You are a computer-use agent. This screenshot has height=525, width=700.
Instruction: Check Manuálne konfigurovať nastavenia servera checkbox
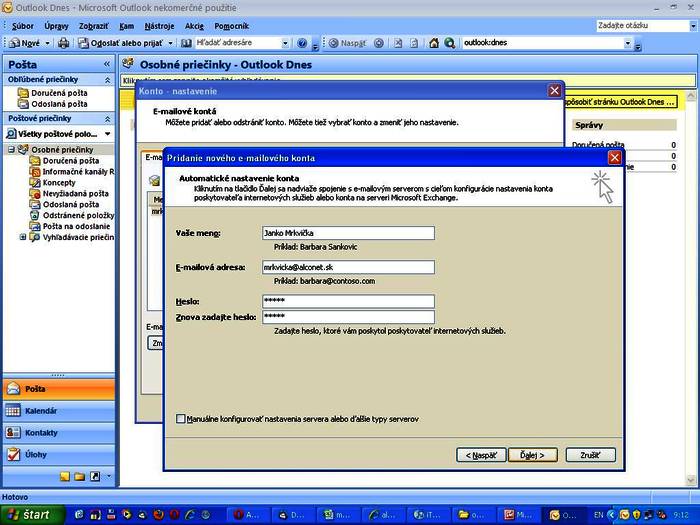click(181, 419)
